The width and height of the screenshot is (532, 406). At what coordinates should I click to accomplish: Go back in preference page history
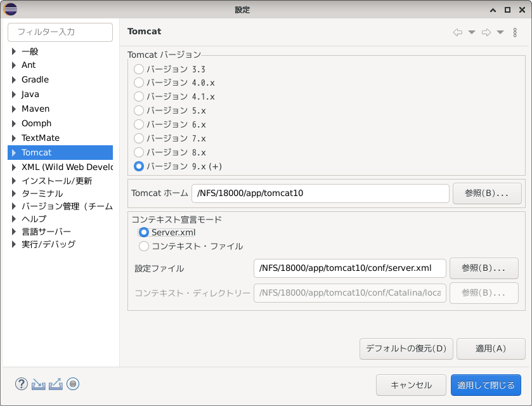click(x=457, y=32)
